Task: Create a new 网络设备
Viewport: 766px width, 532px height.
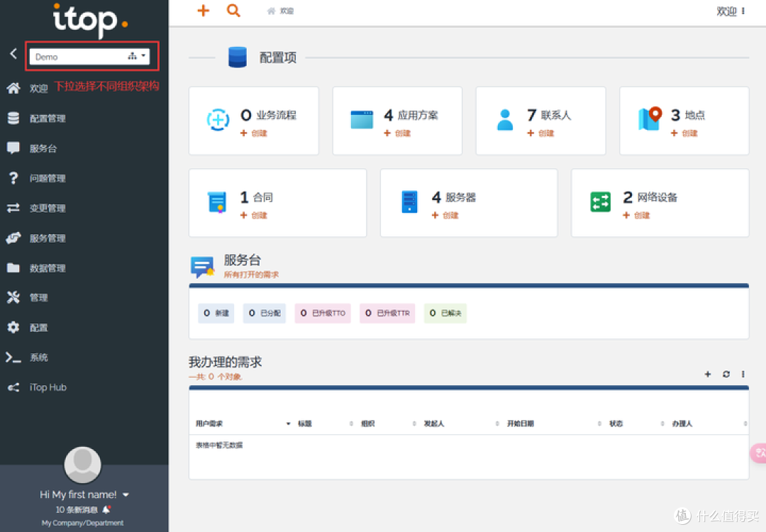Action: click(x=636, y=216)
